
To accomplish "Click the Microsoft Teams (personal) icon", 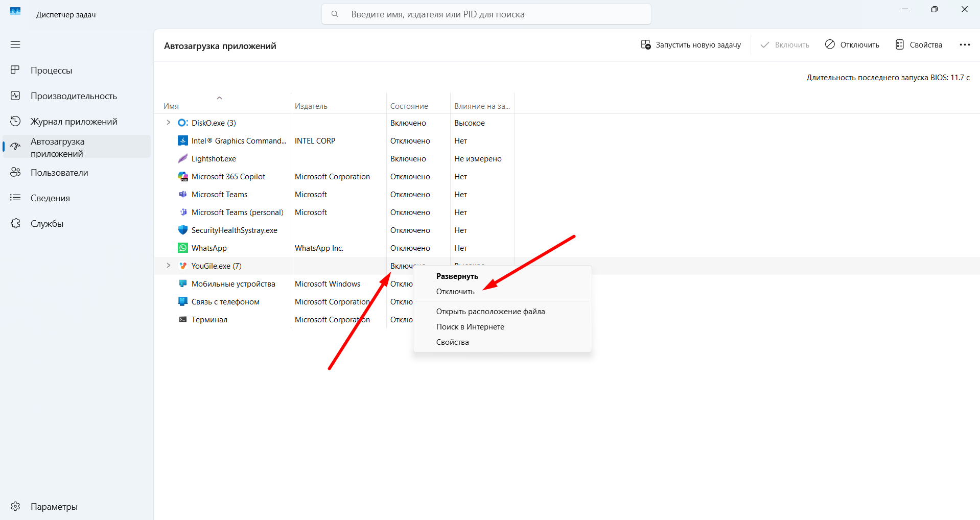I will click(x=182, y=212).
